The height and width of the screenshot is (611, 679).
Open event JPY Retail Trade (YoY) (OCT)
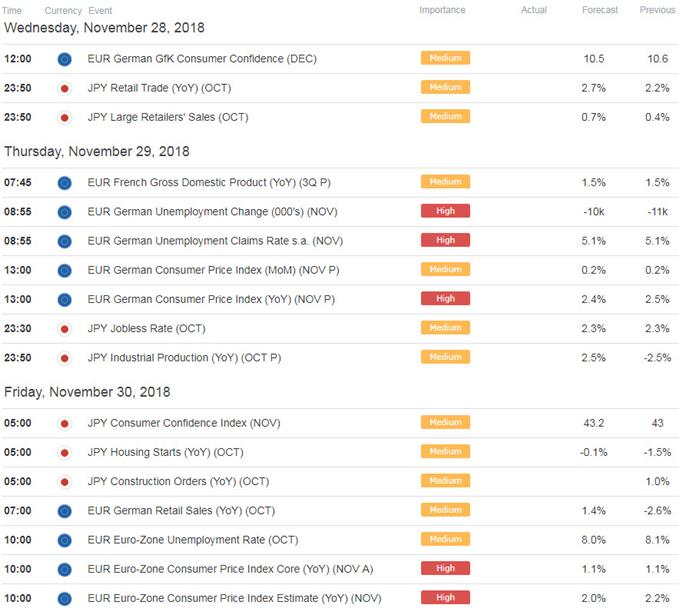[x=159, y=88]
